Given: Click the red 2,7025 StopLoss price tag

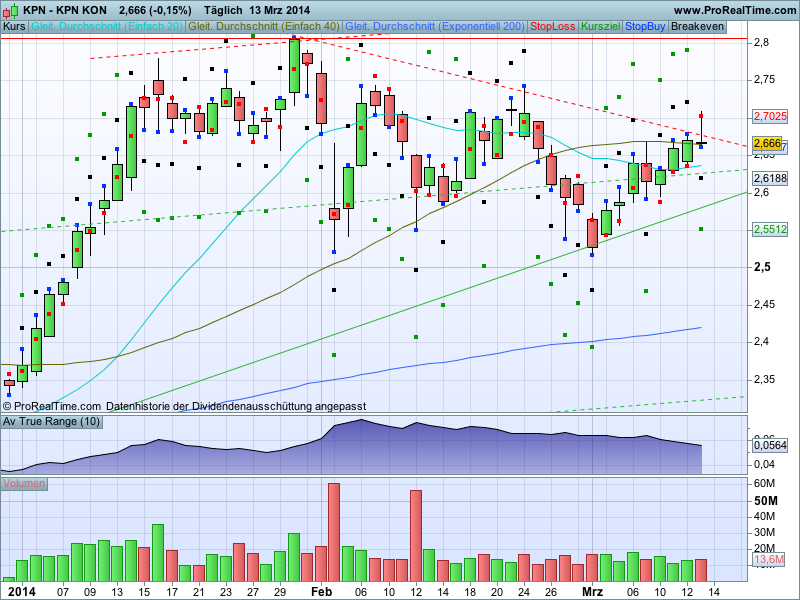Looking at the screenshot, I should click(770, 116).
